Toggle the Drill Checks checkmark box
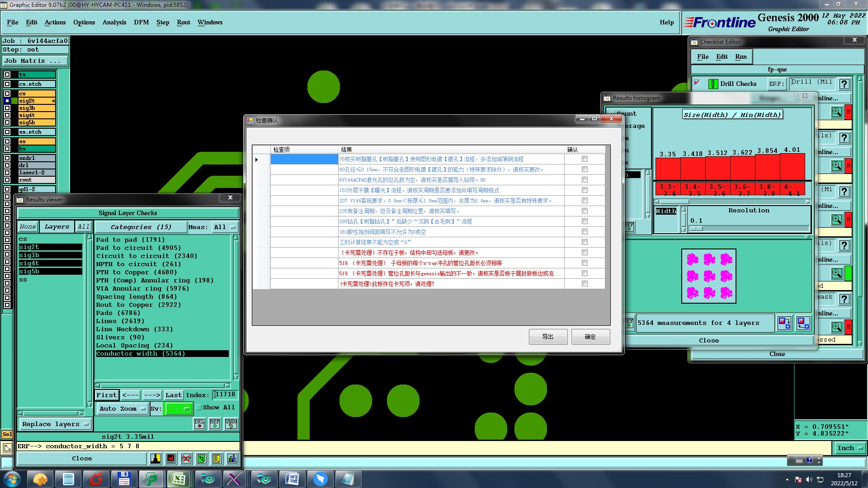The width and height of the screenshot is (868, 488). click(x=697, y=83)
